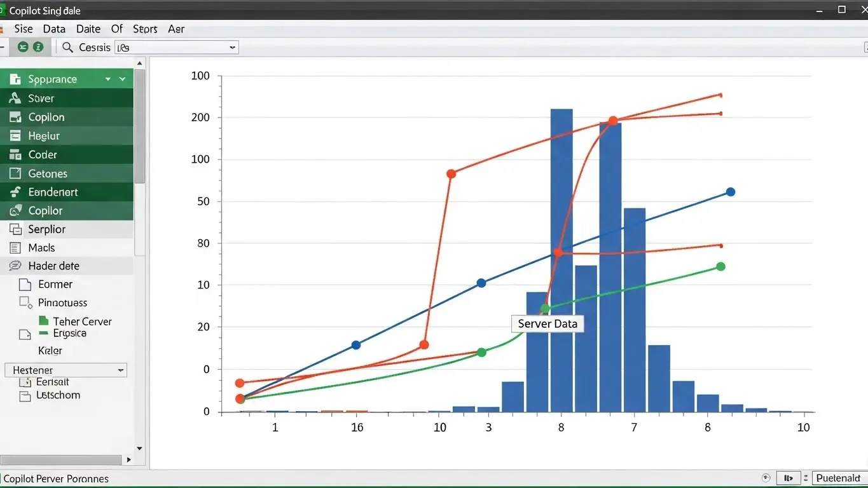The height and width of the screenshot is (488, 868).
Task: Open the Coder layout icon
Action: click(15, 155)
